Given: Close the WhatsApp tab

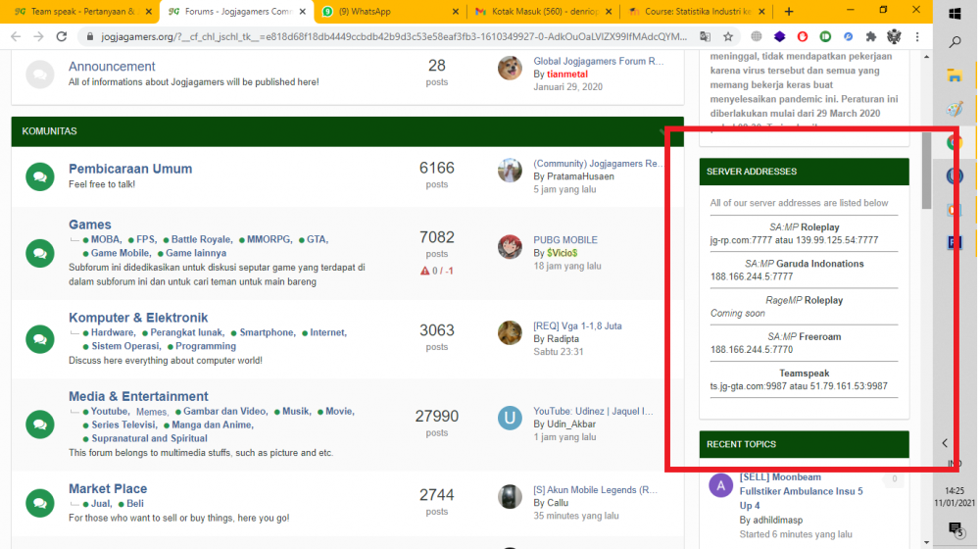Looking at the screenshot, I should coord(455,11).
